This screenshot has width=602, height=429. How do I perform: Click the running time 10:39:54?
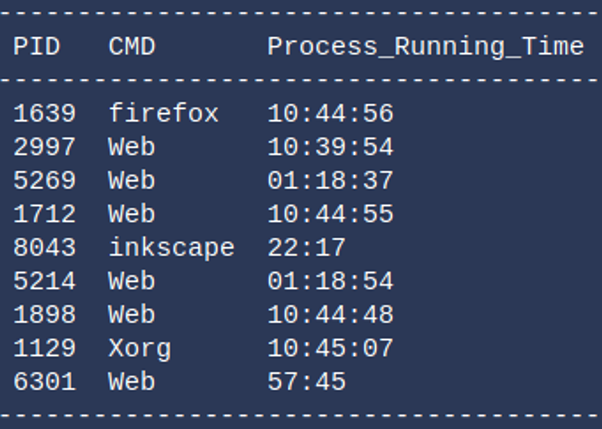330,148
